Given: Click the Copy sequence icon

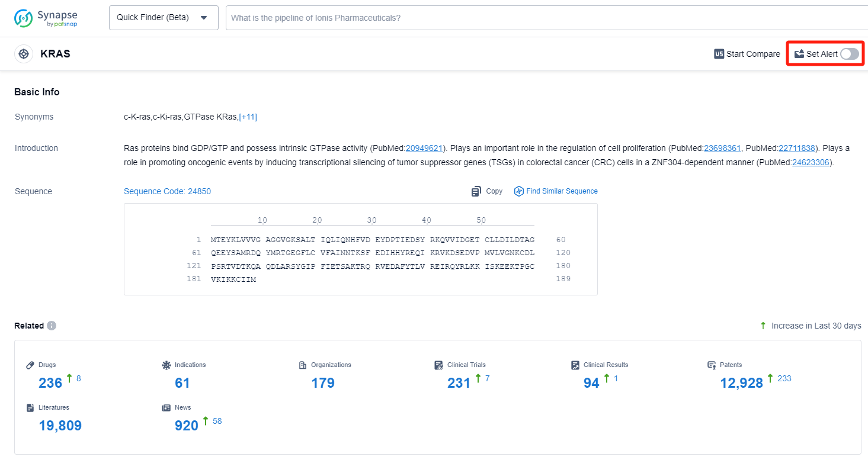Looking at the screenshot, I should pyautogui.click(x=476, y=191).
